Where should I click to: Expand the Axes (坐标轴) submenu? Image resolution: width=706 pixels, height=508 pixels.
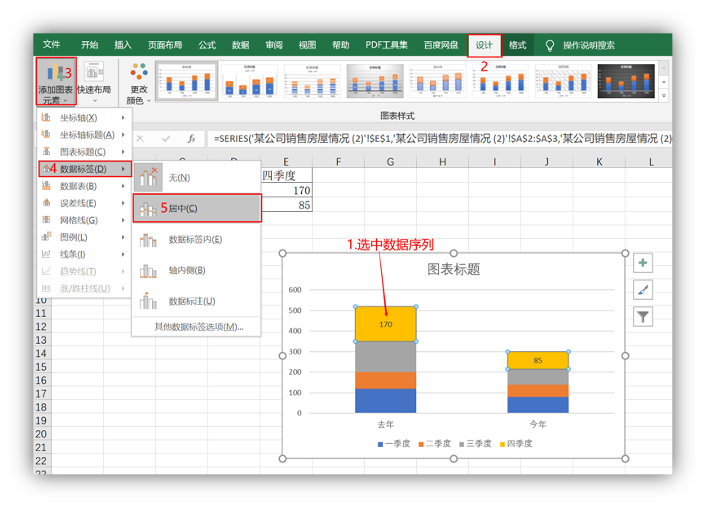click(x=84, y=118)
